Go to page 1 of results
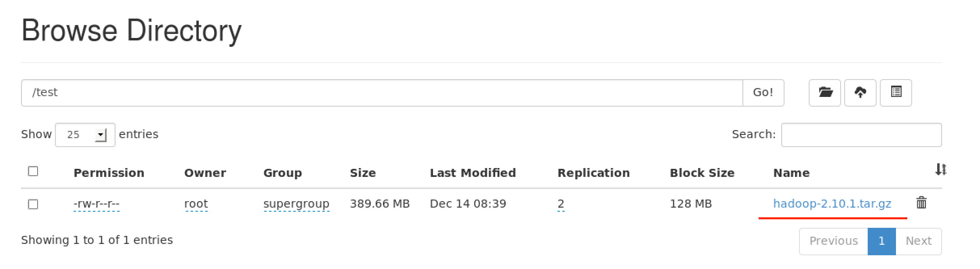980x269 pixels. [881, 241]
